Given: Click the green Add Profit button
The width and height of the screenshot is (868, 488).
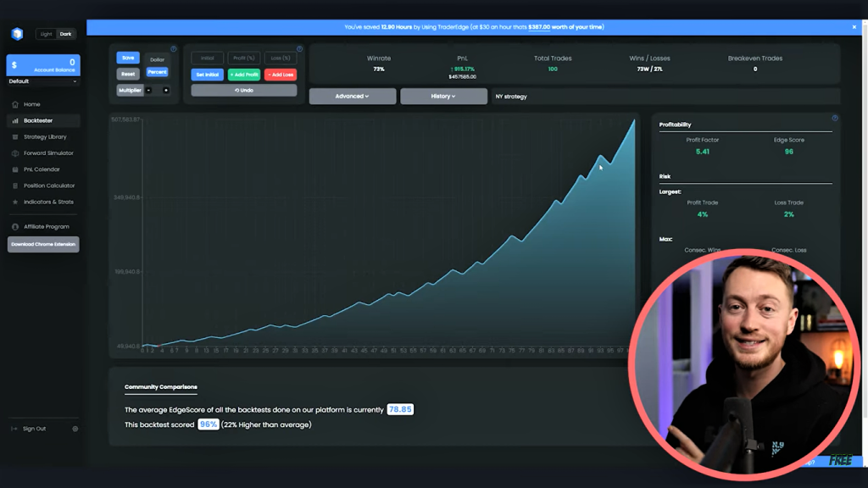Looking at the screenshot, I should (x=244, y=75).
